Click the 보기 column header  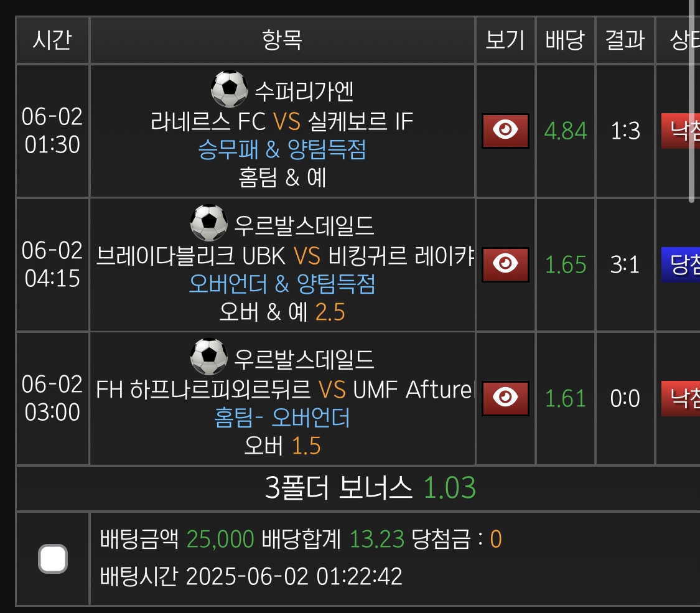pyautogui.click(x=505, y=40)
